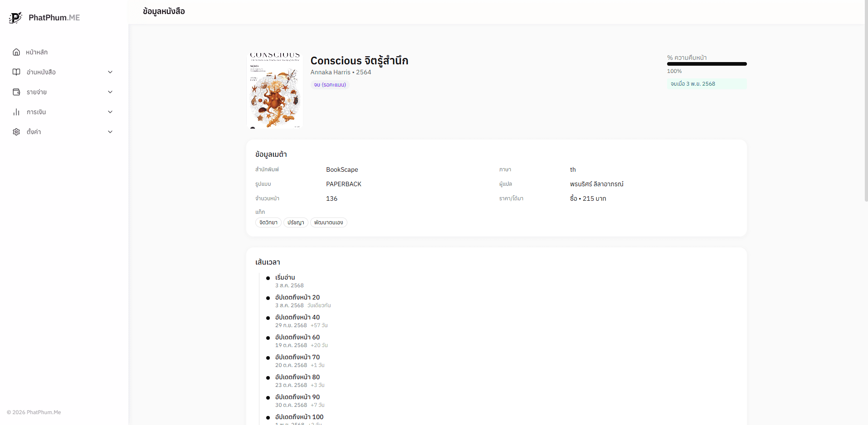
Task: Click the home icon in sidebar
Action: tap(16, 52)
